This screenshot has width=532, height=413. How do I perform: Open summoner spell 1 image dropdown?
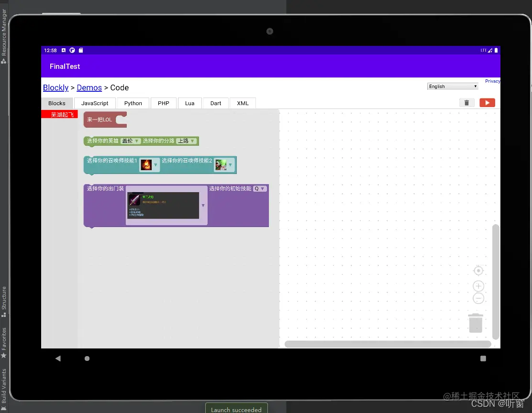click(149, 165)
